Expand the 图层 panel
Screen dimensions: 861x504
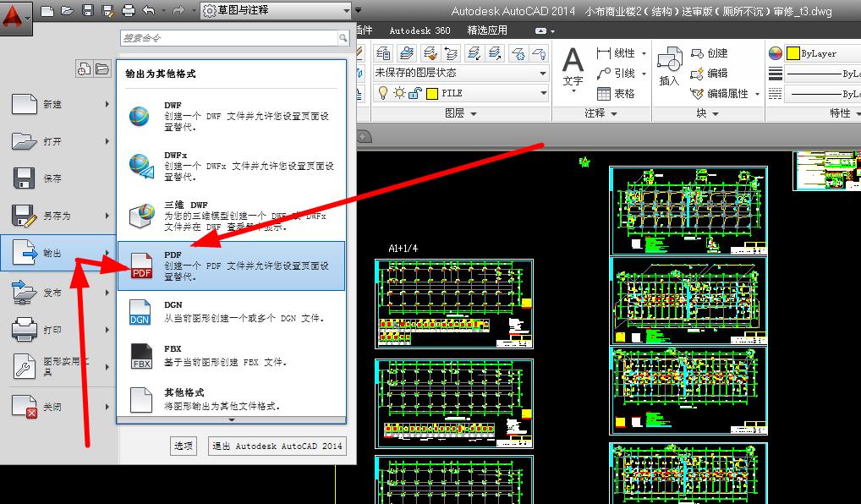pyautogui.click(x=460, y=113)
